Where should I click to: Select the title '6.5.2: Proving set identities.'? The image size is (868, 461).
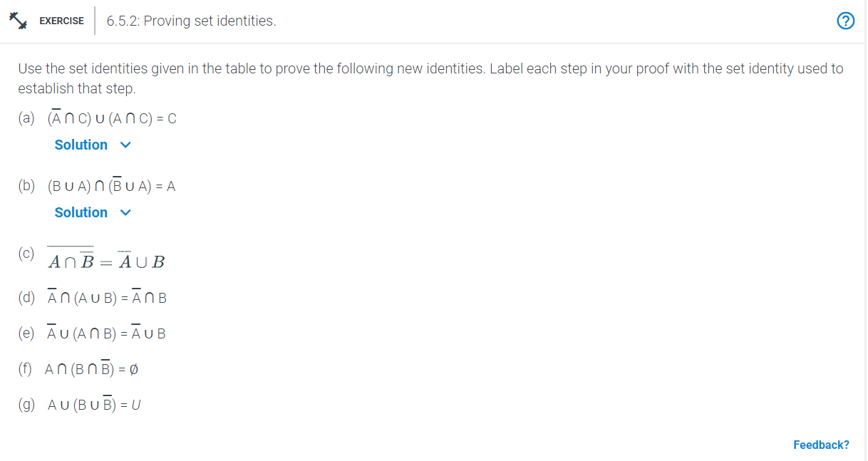[191, 21]
